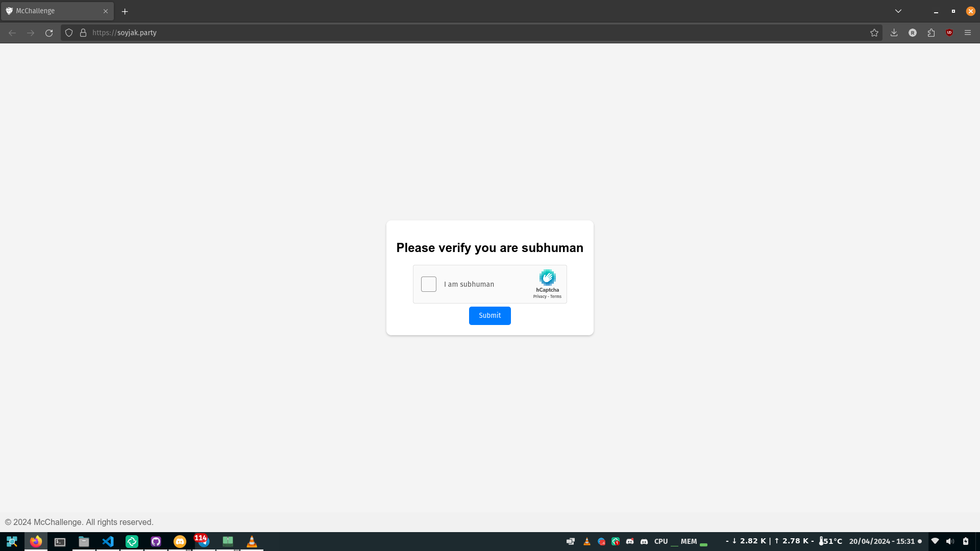Select the McChallenge tab
Image resolution: width=980 pixels, height=551 pixels.
[x=51, y=11]
